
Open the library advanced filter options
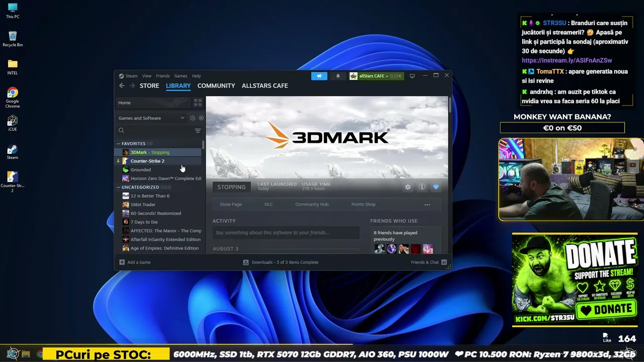(198, 131)
